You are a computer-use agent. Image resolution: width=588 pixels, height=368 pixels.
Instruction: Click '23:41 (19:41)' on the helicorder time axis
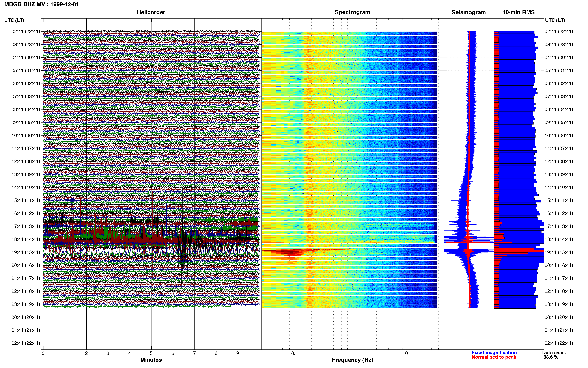[26, 304]
